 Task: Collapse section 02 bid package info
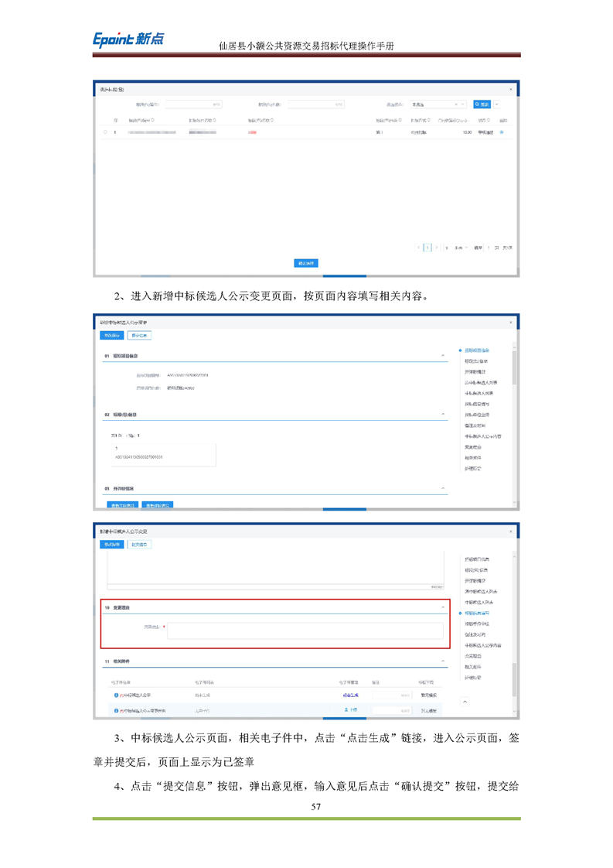point(443,414)
